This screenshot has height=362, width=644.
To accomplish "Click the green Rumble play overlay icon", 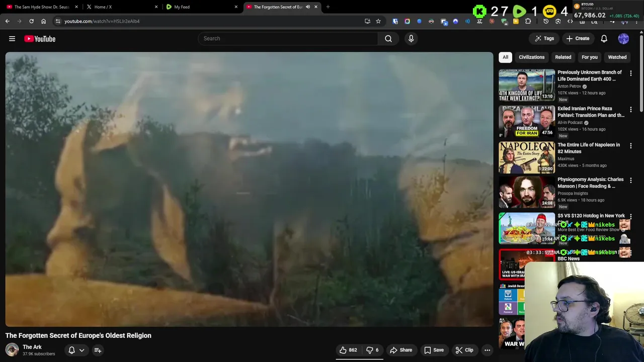I will 519,11.
